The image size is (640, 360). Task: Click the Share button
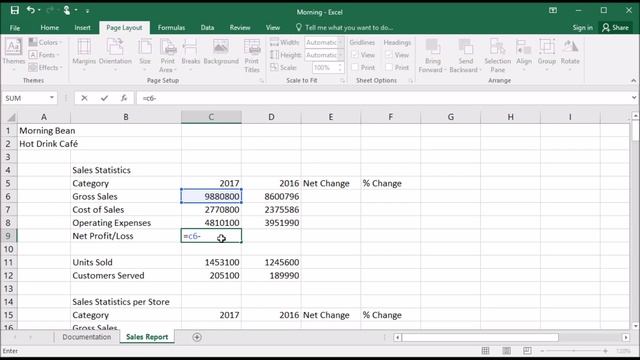click(616, 28)
